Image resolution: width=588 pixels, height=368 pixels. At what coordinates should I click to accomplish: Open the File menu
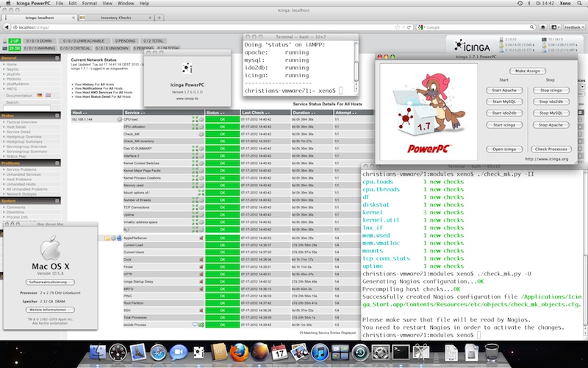click(x=60, y=4)
